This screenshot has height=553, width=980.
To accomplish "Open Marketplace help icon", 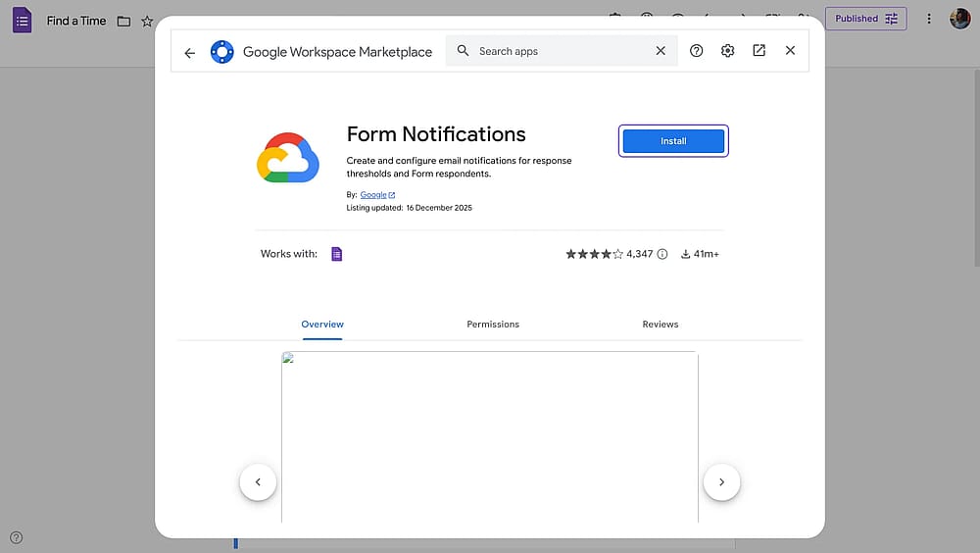I will point(696,51).
